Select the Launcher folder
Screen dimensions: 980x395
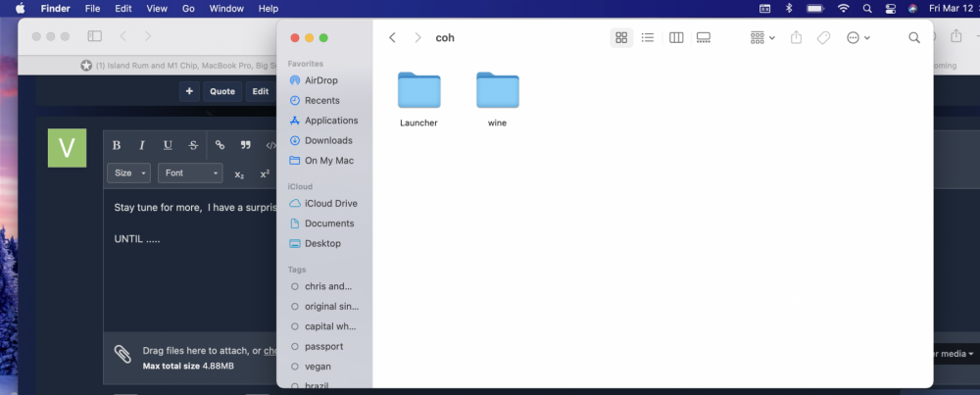pos(418,91)
